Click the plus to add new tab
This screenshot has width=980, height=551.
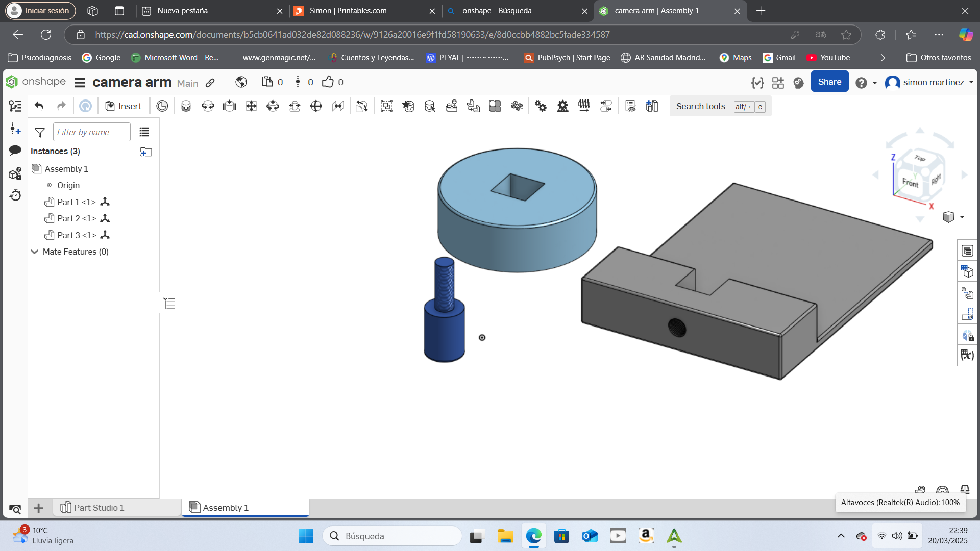pyautogui.click(x=38, y=508)
